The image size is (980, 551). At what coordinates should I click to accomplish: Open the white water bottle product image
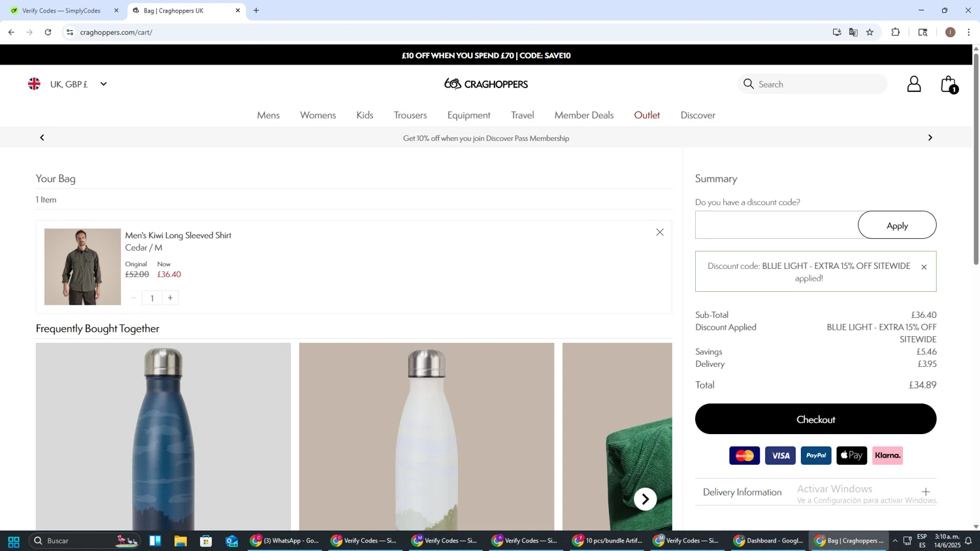[x=427, y=437]
